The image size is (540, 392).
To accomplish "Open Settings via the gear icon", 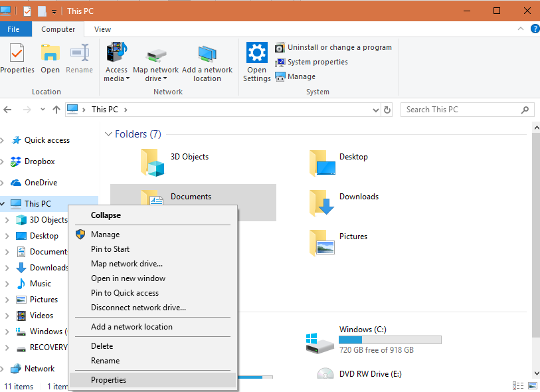I will click(257, 52).
